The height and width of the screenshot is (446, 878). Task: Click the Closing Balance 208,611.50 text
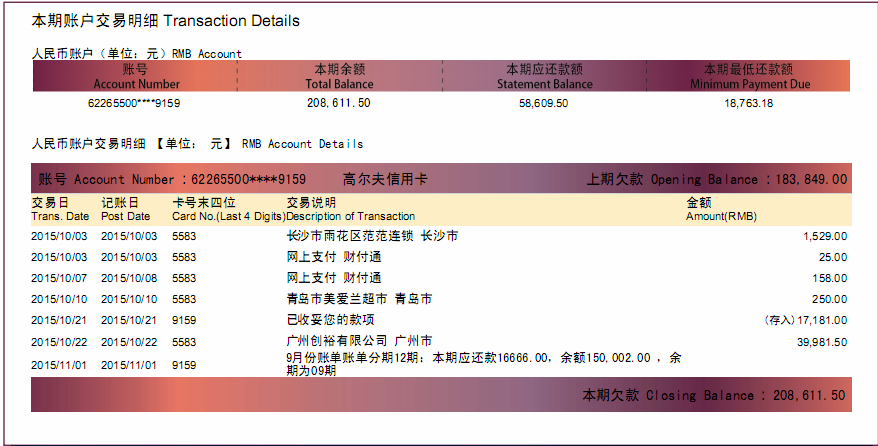point(714,396)
